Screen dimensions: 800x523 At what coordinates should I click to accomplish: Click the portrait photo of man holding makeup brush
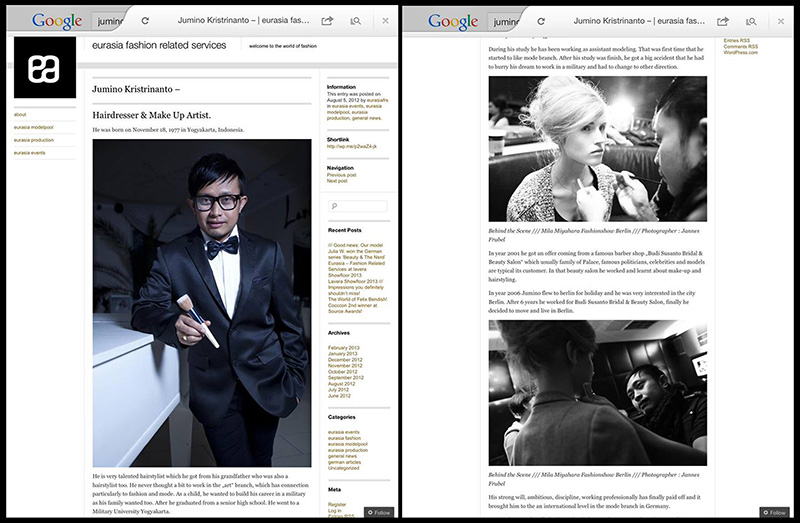coord(201,302)
